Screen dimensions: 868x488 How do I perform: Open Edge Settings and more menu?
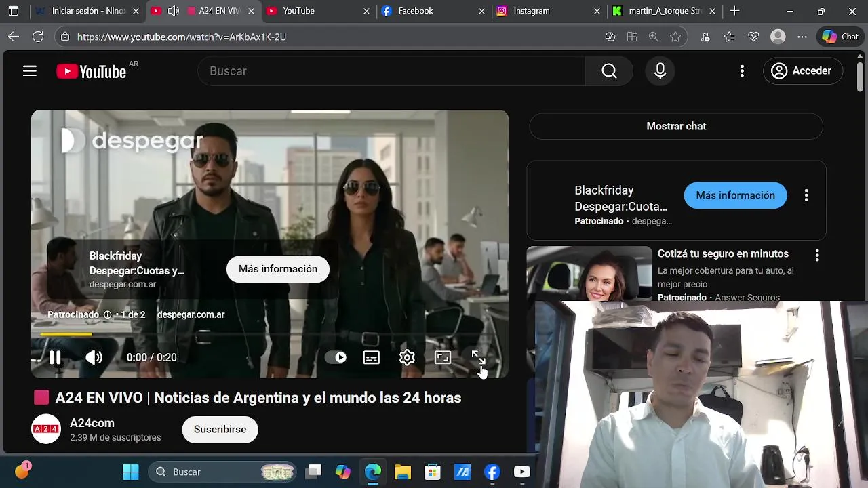tap(802, 37)
